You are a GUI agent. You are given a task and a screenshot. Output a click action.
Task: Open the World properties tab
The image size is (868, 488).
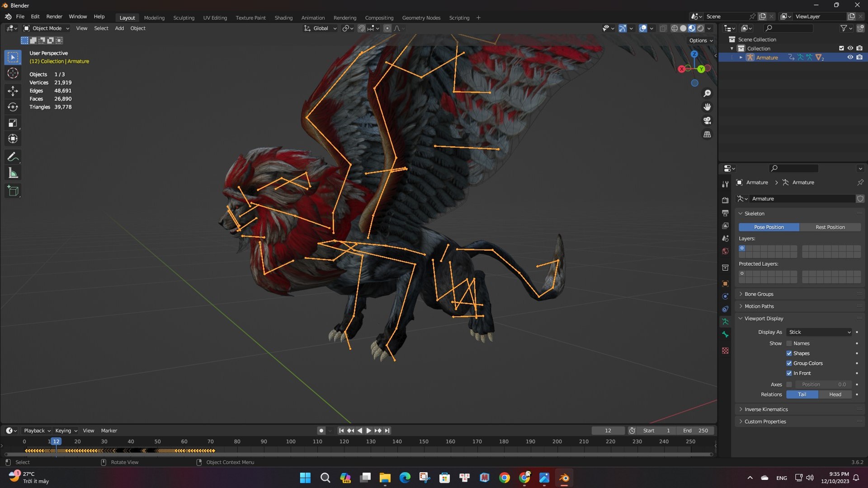click(x=725, y=251)
